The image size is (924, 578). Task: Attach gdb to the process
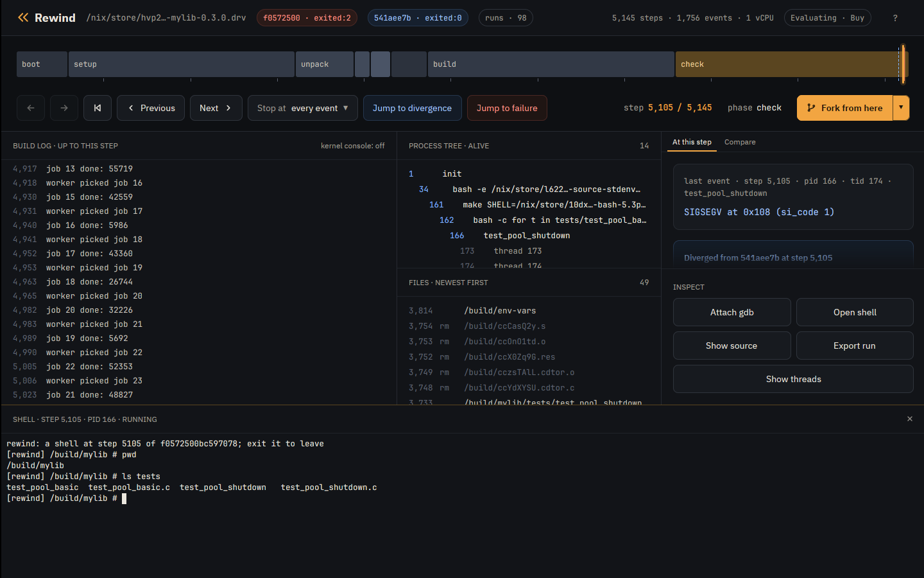[x=732, y=312]
